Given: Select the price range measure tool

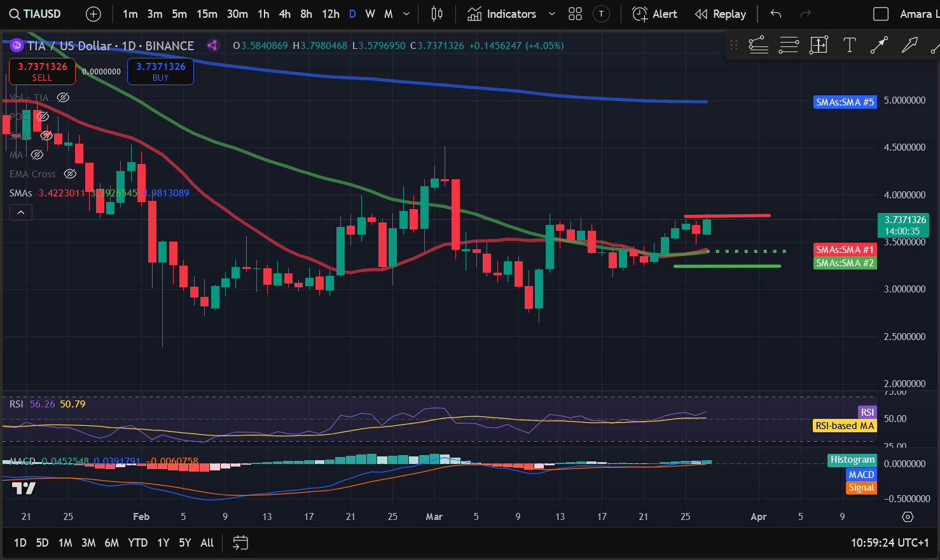Looking at the screenshot, I should point(819,45).
